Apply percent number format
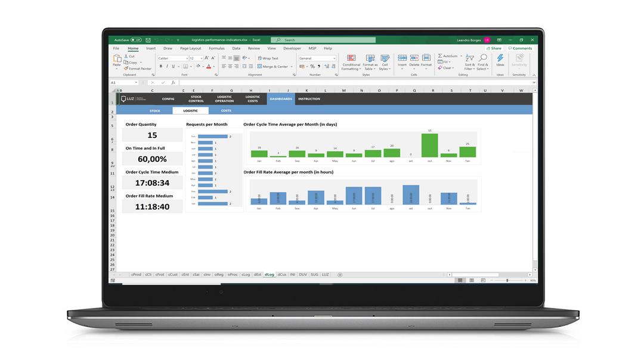 click(x=311, y=66)
